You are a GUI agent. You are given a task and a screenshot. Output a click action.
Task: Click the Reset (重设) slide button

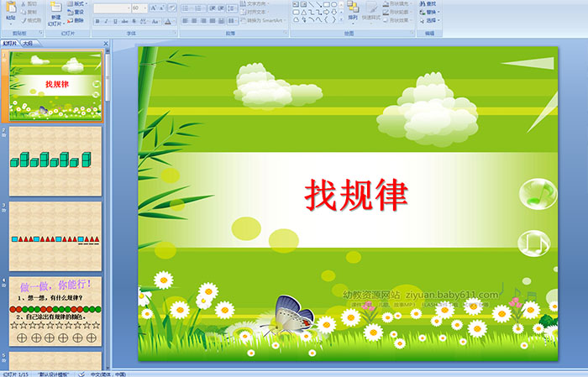pos(76,12)
